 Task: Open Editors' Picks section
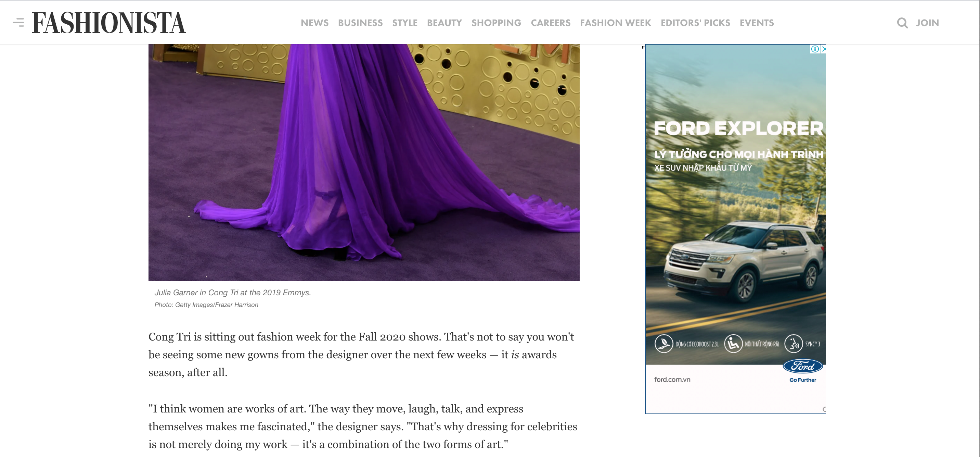695,23
